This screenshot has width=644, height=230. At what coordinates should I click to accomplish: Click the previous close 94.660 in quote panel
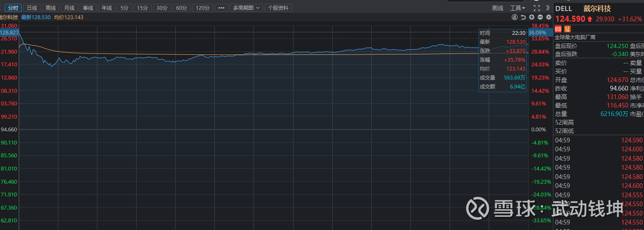(x=619, y=88)
